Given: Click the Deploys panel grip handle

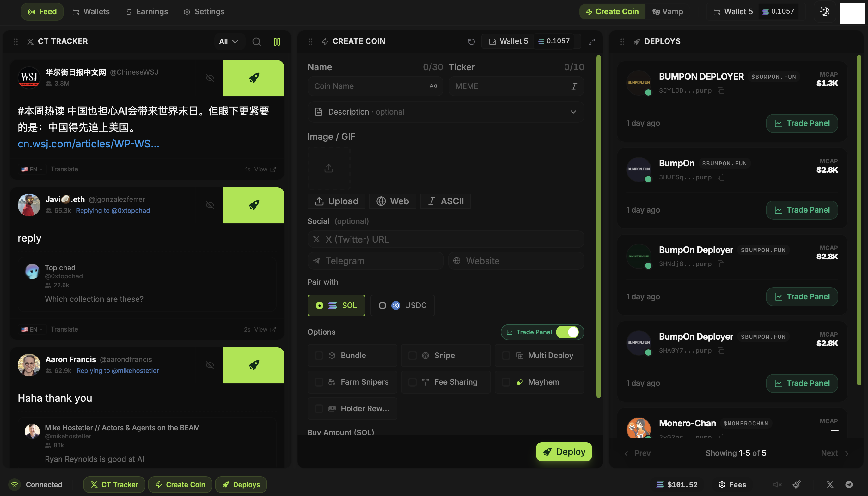Looking at the screenshot, I should point(622,41).
